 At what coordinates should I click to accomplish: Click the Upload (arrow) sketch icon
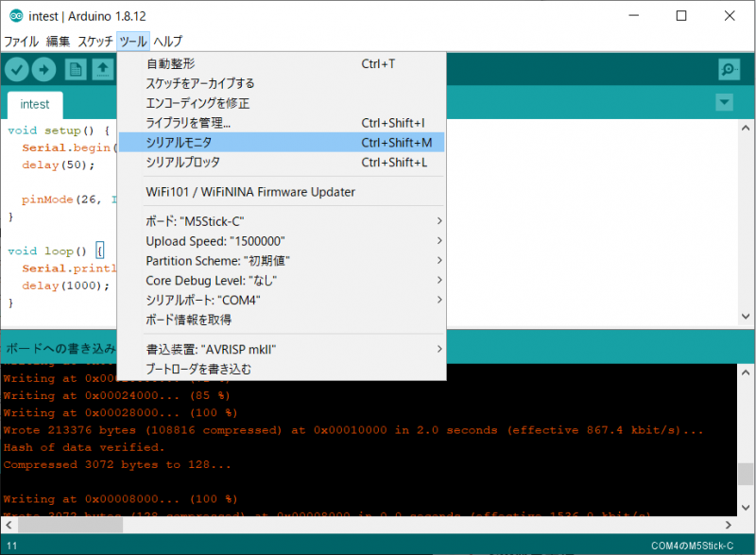44,69
